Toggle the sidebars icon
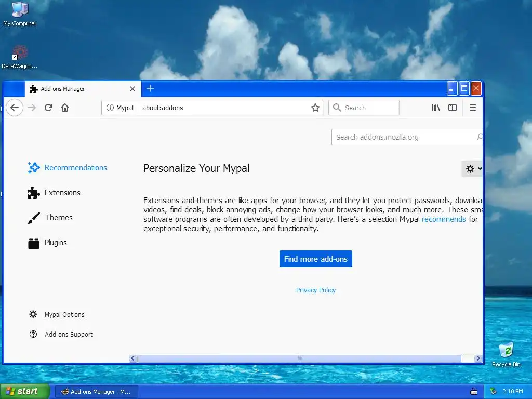 453,108
